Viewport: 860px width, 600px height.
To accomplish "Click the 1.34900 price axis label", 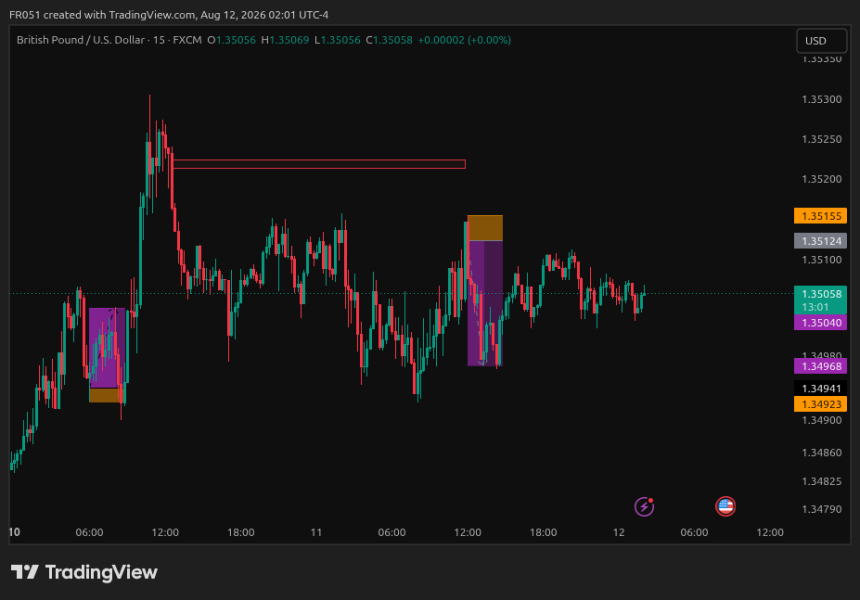I will (822, 420).
